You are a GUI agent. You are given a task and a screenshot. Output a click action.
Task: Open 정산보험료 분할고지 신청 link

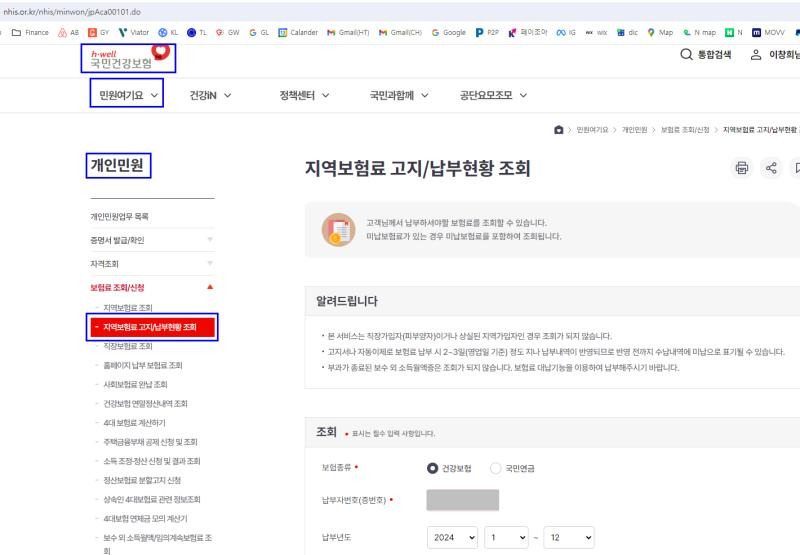(142, 480)
